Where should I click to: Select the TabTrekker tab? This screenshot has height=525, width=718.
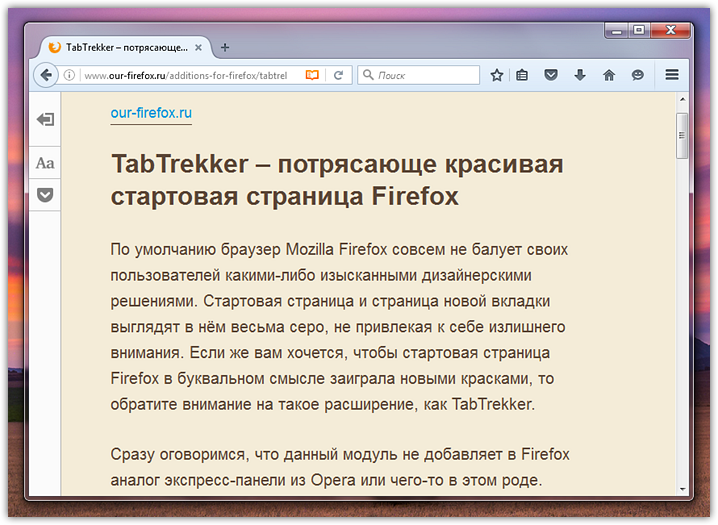point(126,48)
